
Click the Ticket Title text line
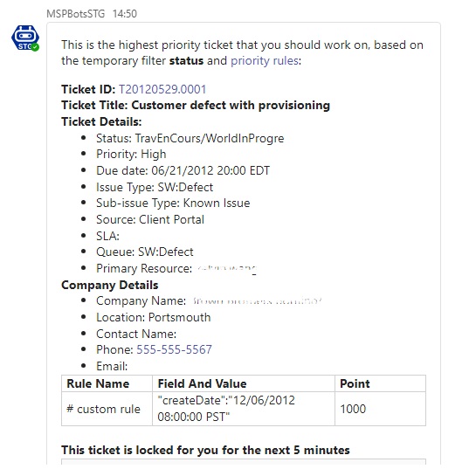pyautogui.click(x=196, y=106)
